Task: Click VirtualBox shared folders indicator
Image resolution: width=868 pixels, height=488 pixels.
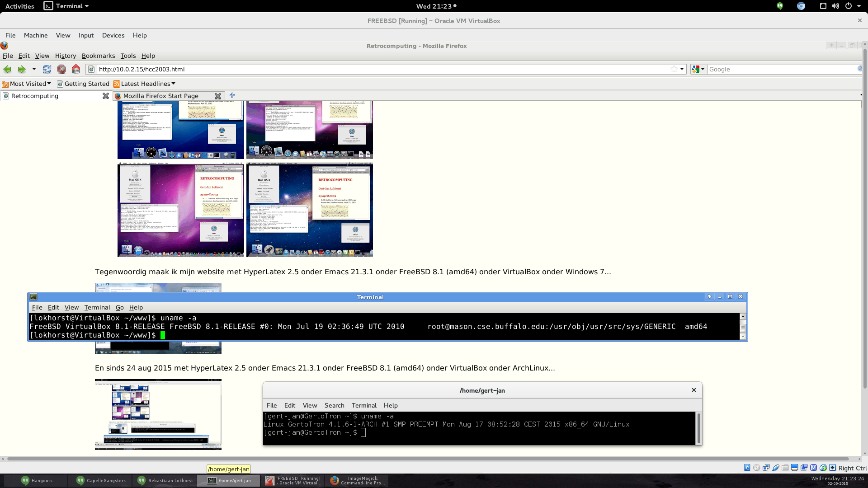Action: pos(785,468)
